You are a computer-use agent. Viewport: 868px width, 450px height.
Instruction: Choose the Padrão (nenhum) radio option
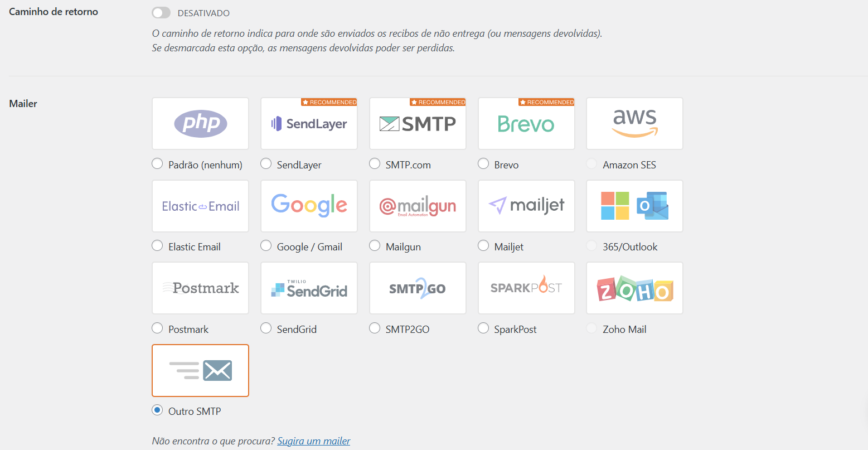[x=157, y=164]
